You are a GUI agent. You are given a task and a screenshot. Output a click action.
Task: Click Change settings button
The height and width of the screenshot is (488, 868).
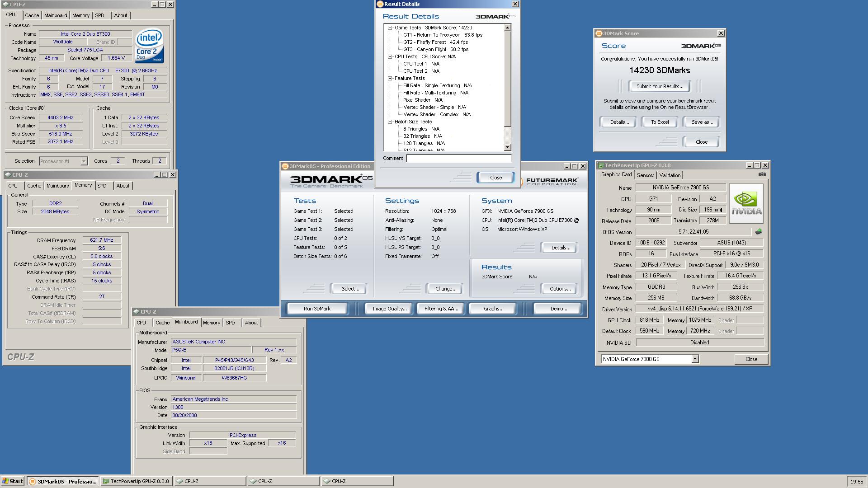(x=446, y=289)
